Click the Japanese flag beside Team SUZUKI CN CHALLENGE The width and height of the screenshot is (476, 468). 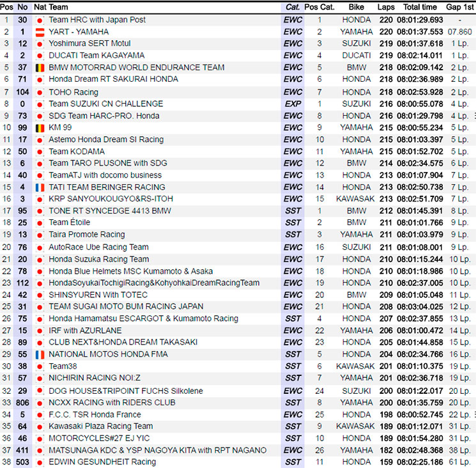coord(40,105)
